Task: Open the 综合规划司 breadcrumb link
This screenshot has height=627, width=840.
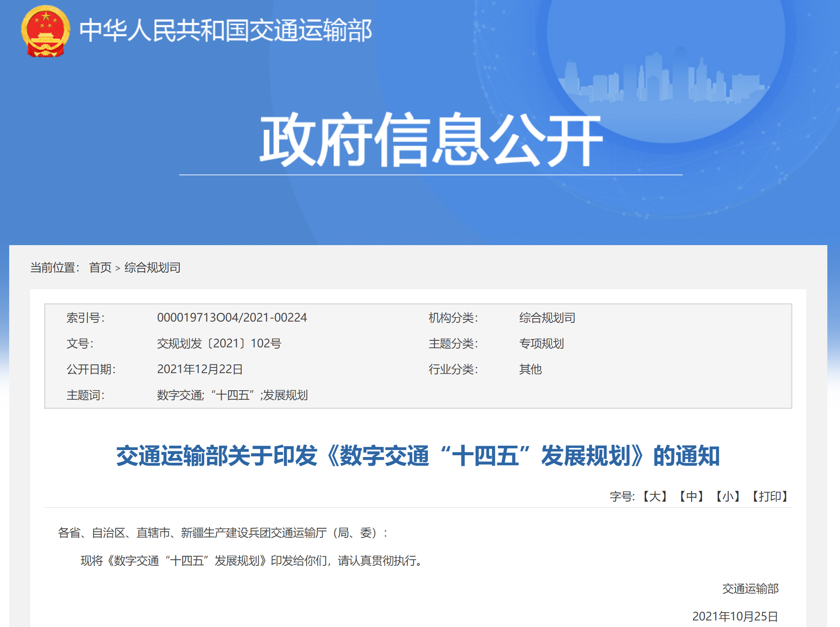Action: 152,267
